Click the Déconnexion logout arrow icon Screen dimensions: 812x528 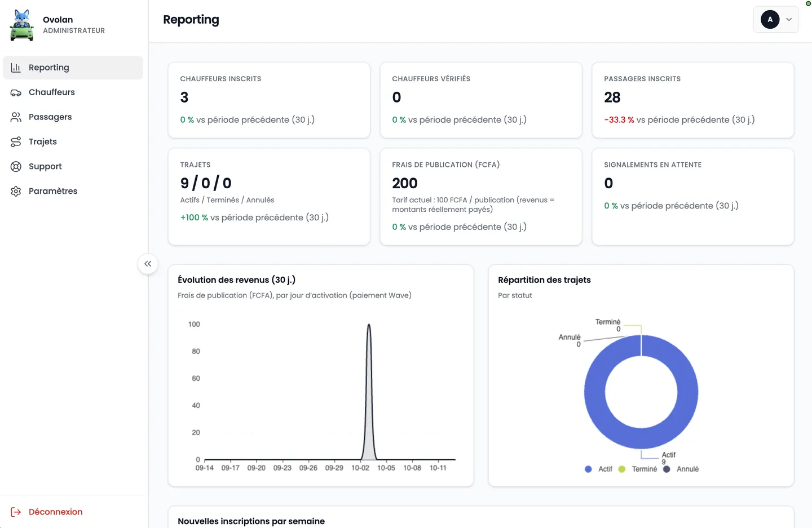16,512
